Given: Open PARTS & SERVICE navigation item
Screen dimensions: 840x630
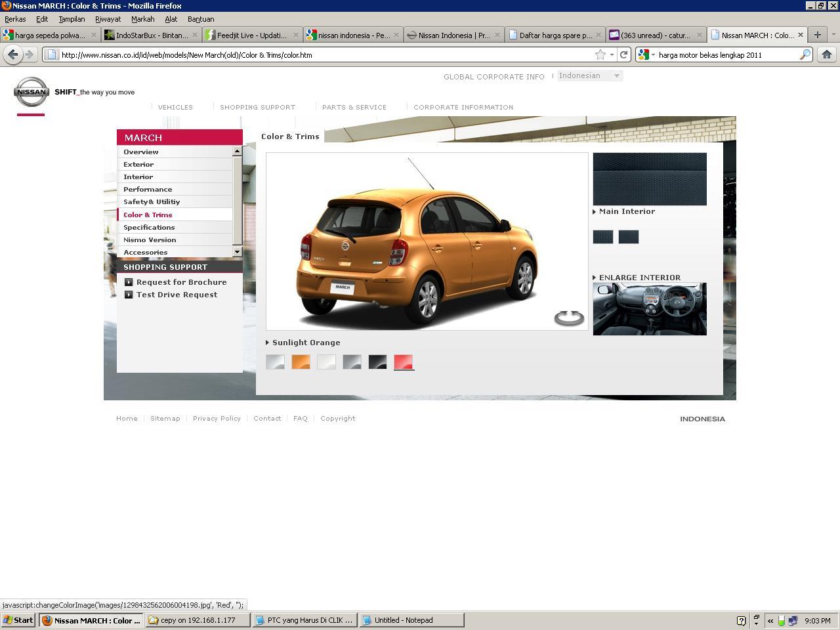Looking at the screenshot, I should point(354,107).
